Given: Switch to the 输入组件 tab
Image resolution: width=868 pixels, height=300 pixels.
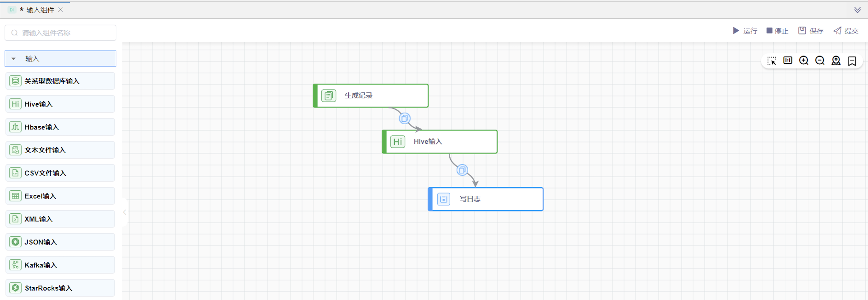Looking at the screenshot, I should 40,10.
